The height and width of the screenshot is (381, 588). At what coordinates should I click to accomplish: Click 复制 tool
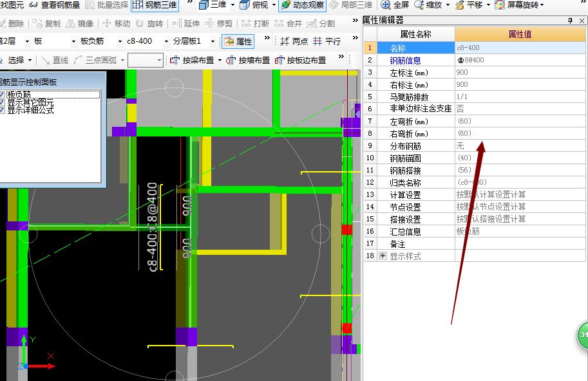tap(46, 24)
